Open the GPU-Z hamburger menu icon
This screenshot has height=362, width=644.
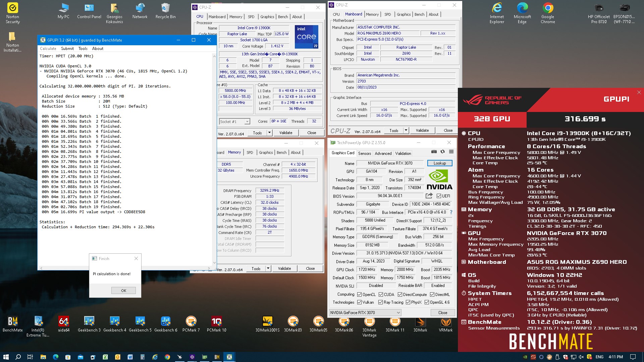(x=451, y=152)
